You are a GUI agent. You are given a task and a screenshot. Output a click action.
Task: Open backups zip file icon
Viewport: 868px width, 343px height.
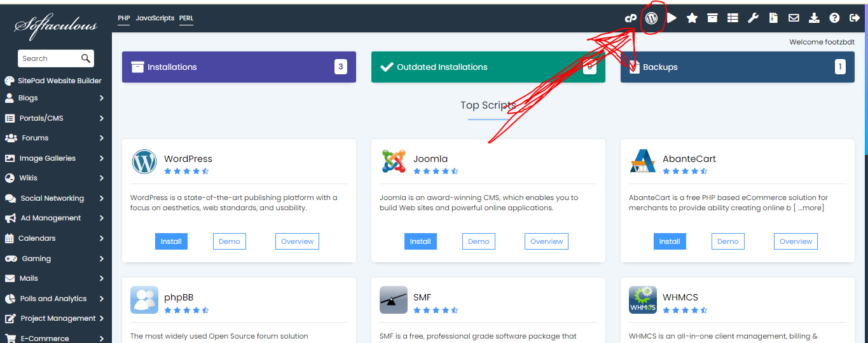(773, 18)
